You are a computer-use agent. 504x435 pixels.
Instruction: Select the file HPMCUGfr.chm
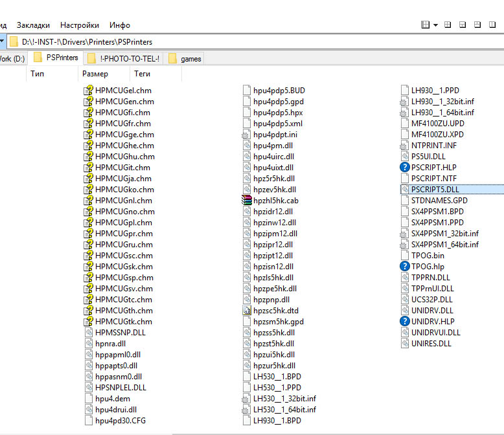coord(123,124)
